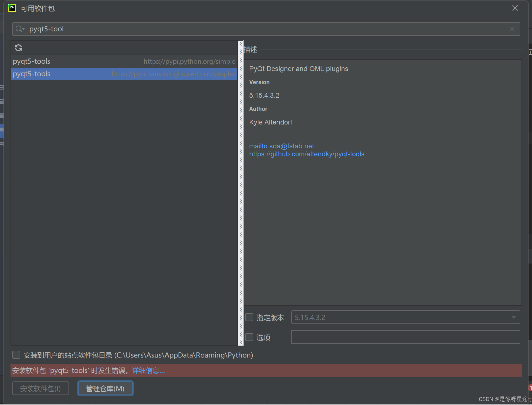The width and height of the screenshot is (532, 405).
Task: Click the 安装软件包(I) button
Action: [x=40, y=388]
